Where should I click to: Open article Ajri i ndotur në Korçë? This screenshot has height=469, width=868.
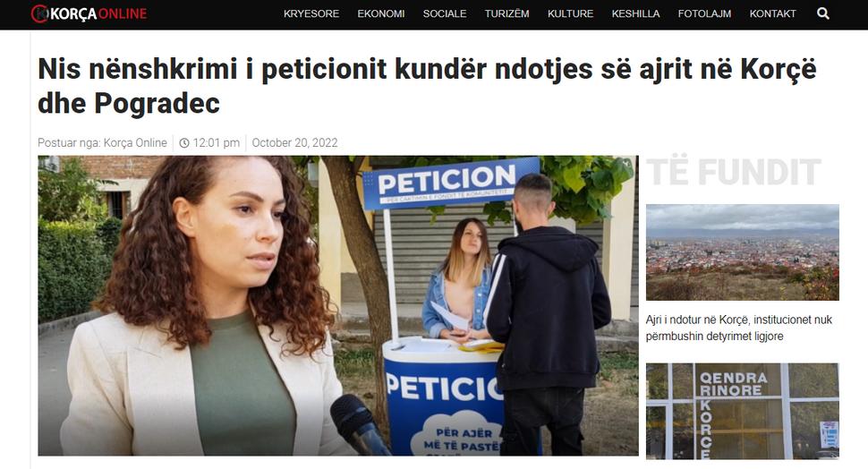(x=738, y=328)
